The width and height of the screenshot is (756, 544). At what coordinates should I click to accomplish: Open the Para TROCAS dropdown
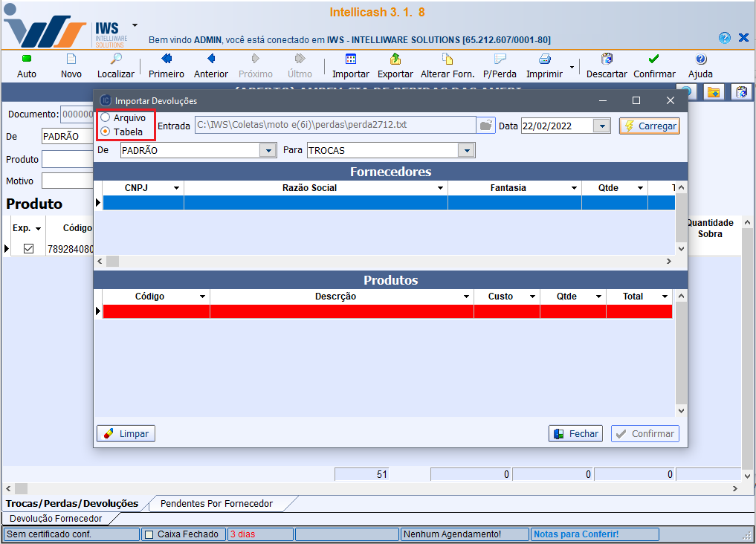pos(466,150)
